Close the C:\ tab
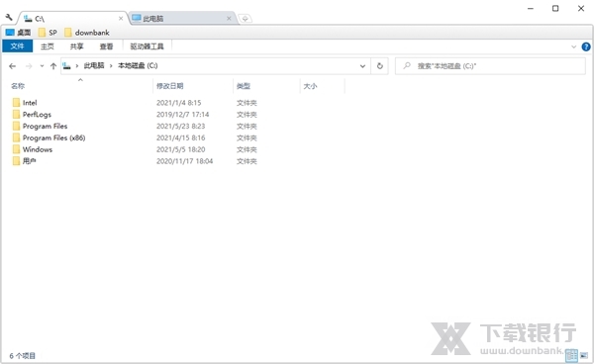The height and width of the screenshot is (364, 594). point(121,18)
